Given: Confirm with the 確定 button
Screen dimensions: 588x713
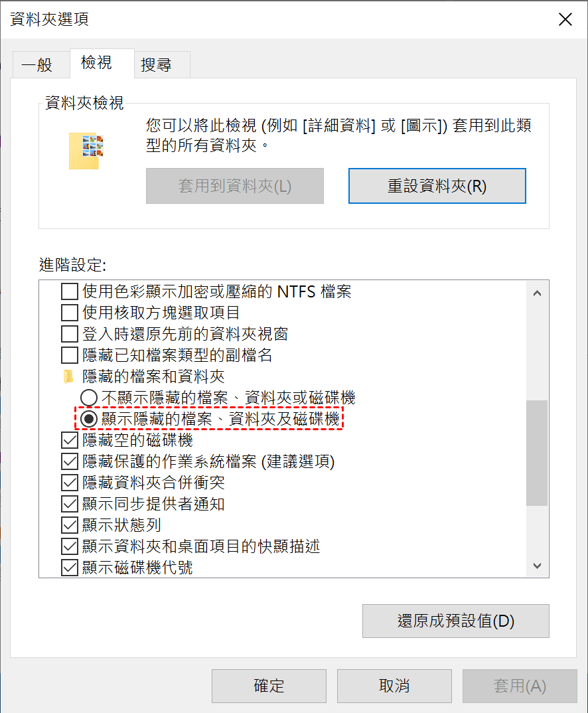Looking at the screenshot, I should click(x=269, y=686).
